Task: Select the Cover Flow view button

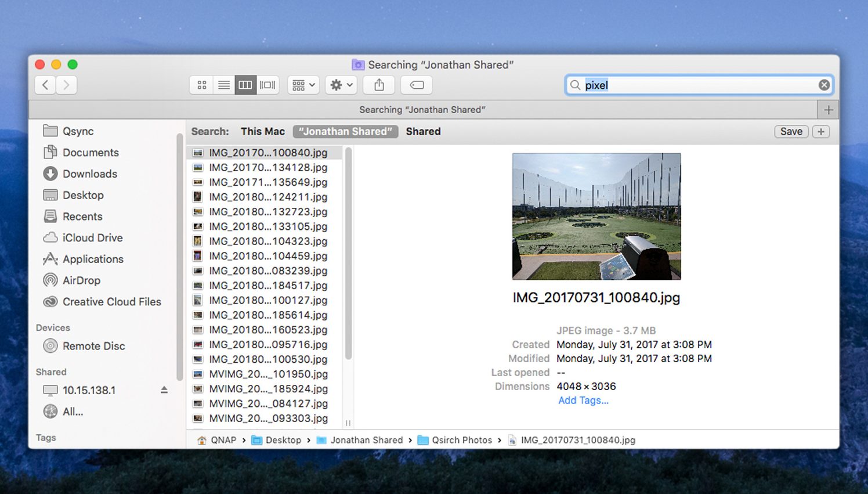Action: coord(267,85)
